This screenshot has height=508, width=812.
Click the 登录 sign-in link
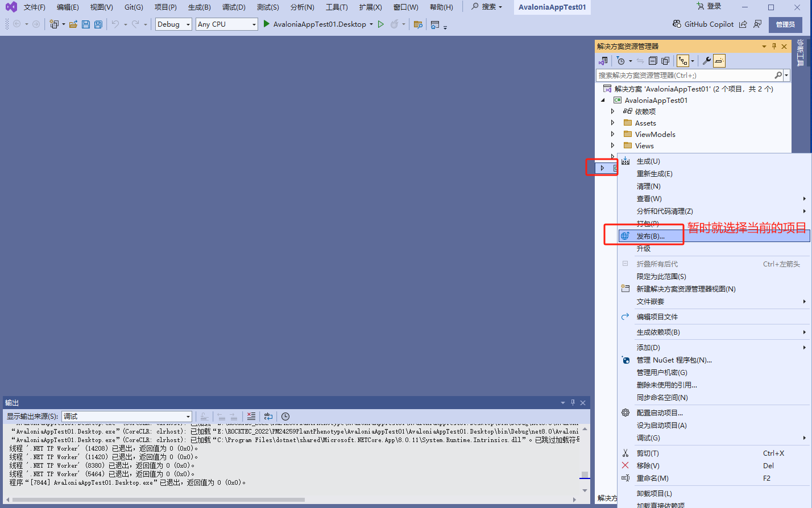click(x=709, y=6)
